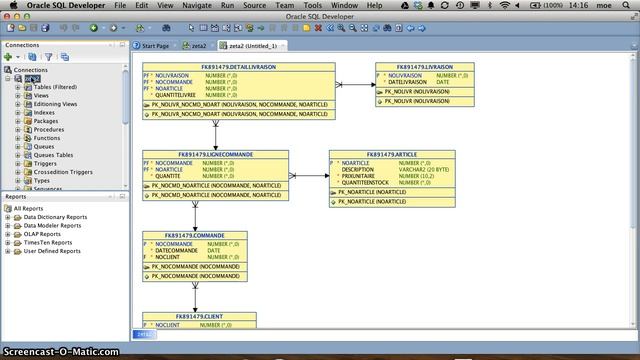Open the File menu
This screenshot has height=360, width=640.
(120, 5)
